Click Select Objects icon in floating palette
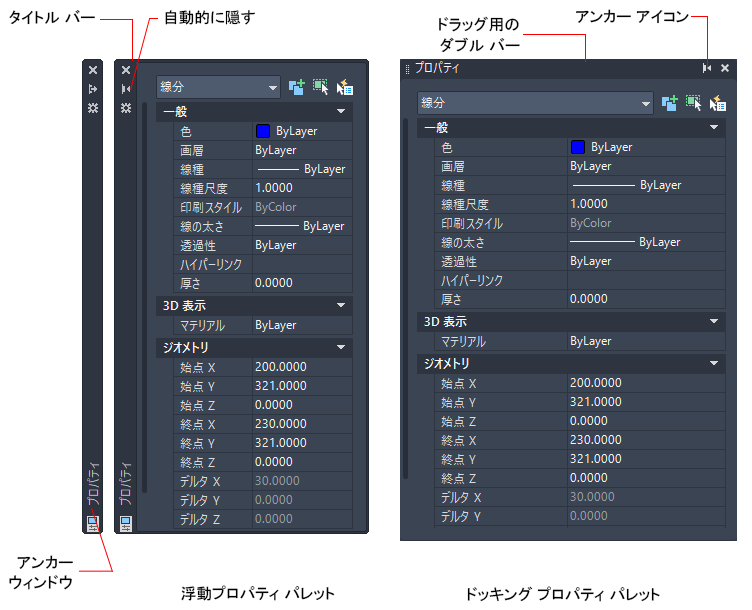The image size is (752, 610). coord(320,87)
